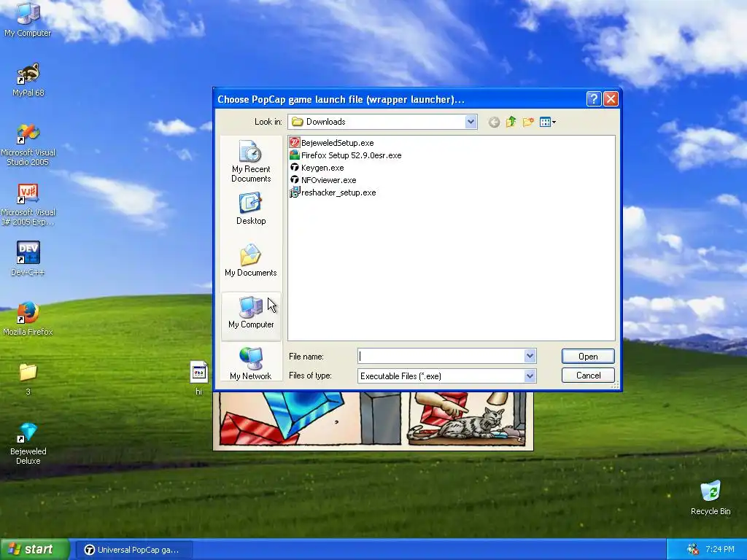Image resolution: width=747 pixels, height=560 pixels.
Task: Go to My Documents in places bar
Action: click(251, 260)
